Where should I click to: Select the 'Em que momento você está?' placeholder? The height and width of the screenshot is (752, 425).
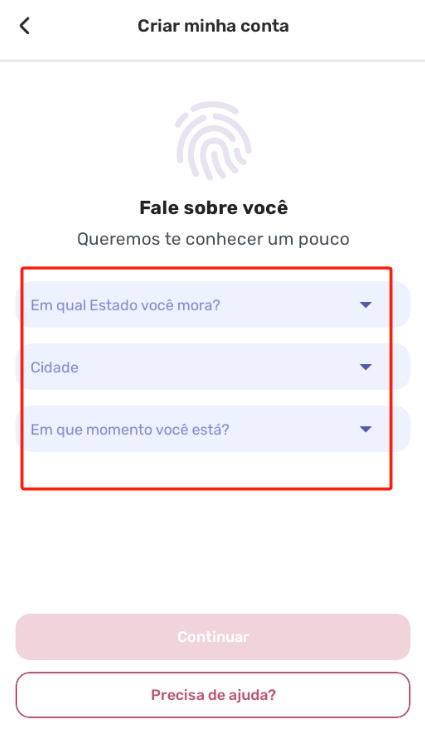[130, 430]
